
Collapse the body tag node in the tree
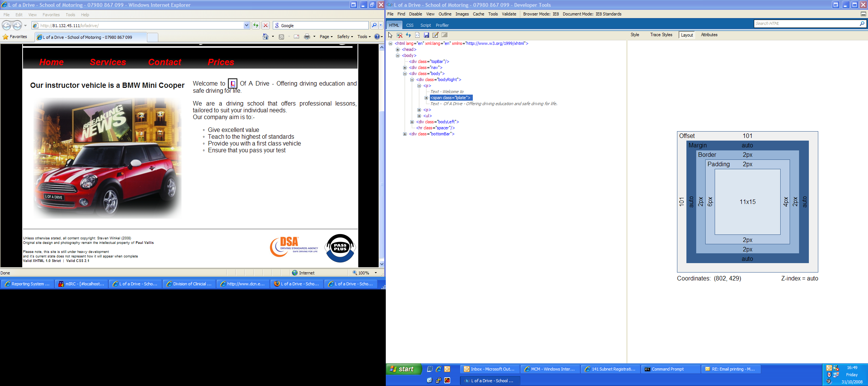(398, 55)
